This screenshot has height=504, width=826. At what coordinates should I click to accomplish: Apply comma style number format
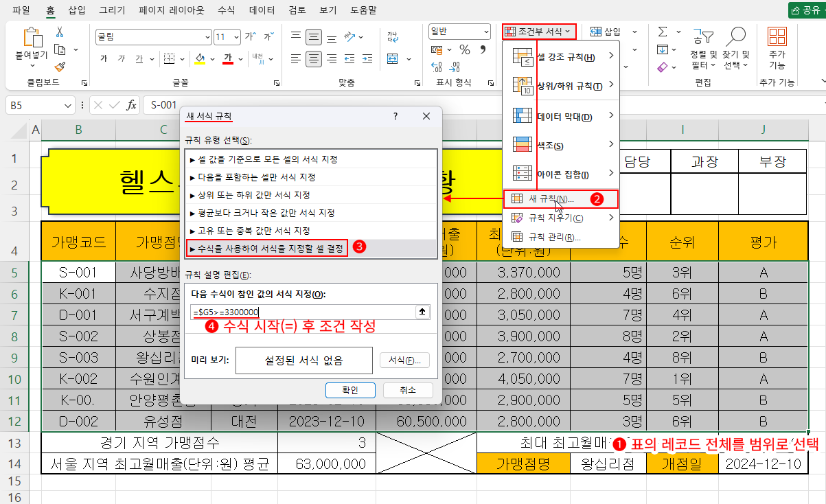pyautogui.click(x=482, y=49)
